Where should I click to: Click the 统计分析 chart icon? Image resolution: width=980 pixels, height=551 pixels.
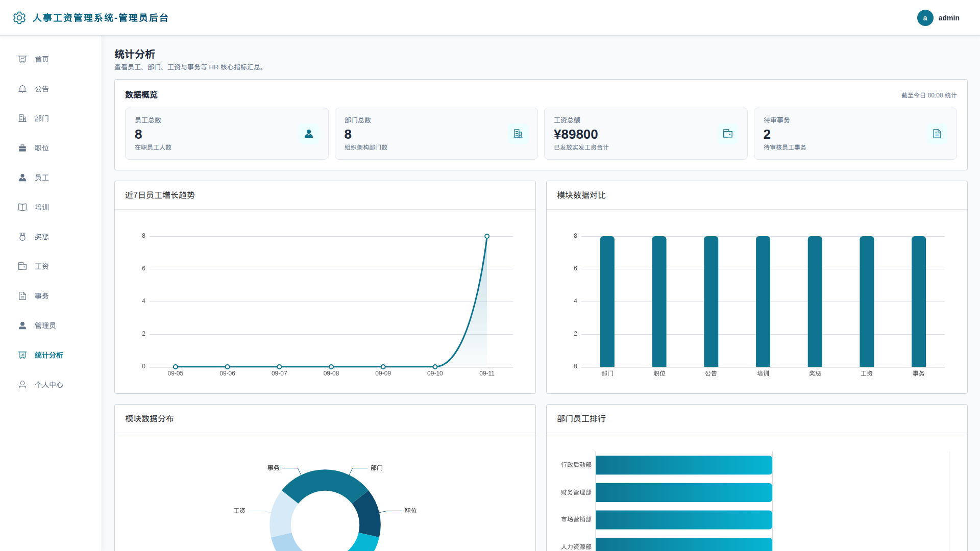click(x=22, y=355)
